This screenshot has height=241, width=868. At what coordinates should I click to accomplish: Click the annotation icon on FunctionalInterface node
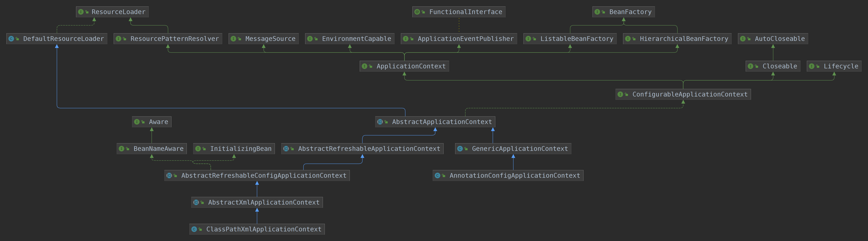[417, 12]
